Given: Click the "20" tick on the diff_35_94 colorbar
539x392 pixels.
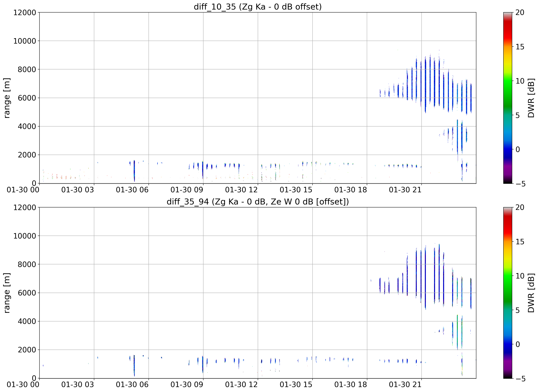Looking at the screenshot, I should (520, 207).
